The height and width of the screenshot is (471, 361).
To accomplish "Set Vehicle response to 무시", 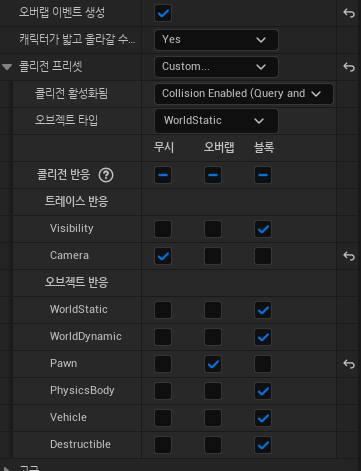I will point(163,418).
